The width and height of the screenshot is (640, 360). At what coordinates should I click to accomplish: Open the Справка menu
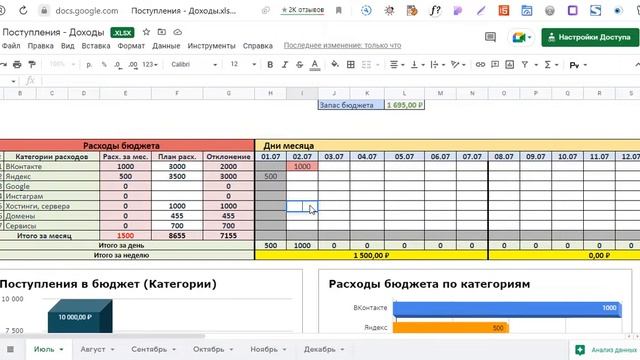258,46
